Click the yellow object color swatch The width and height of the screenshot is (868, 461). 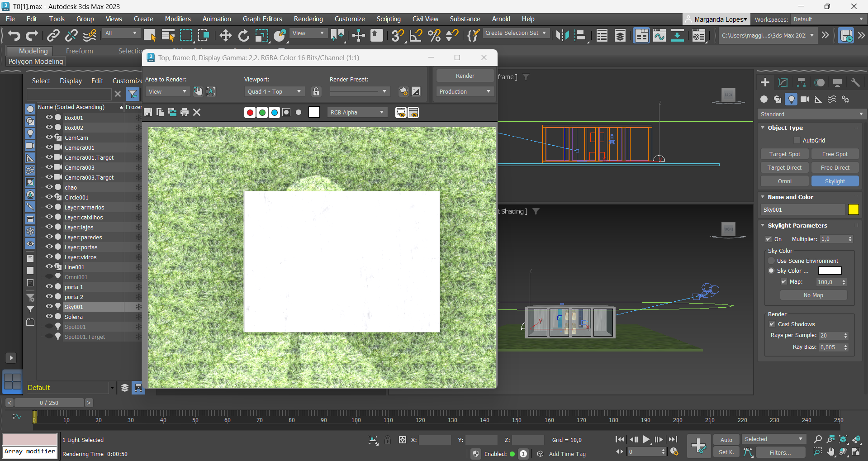pyautogui.click(x=853, y=209)
